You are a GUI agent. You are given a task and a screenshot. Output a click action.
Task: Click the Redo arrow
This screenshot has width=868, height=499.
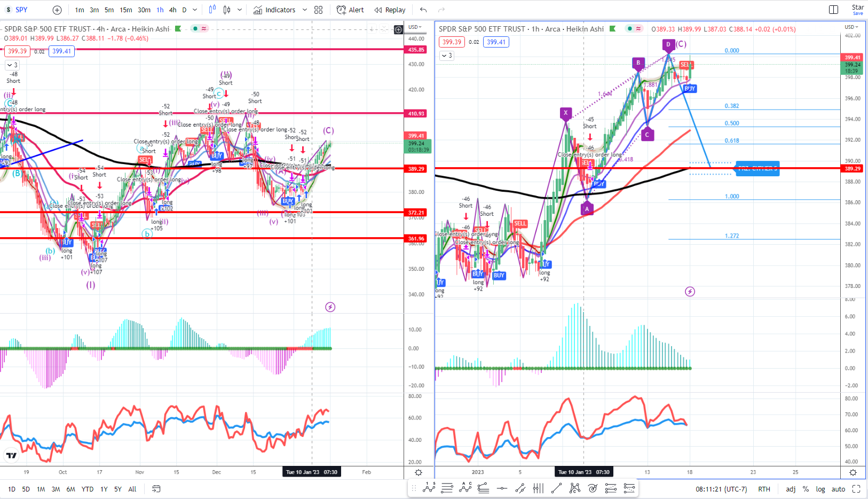[x=441, y=10]
